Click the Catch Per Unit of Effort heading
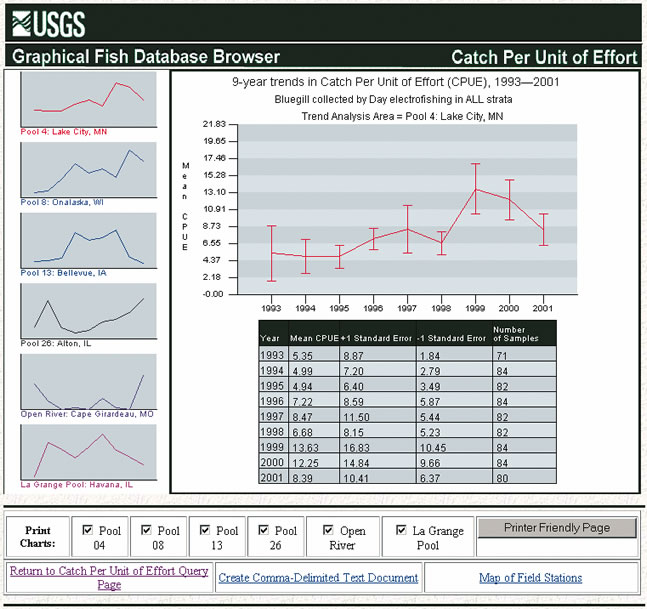 (x=544, y=57)
